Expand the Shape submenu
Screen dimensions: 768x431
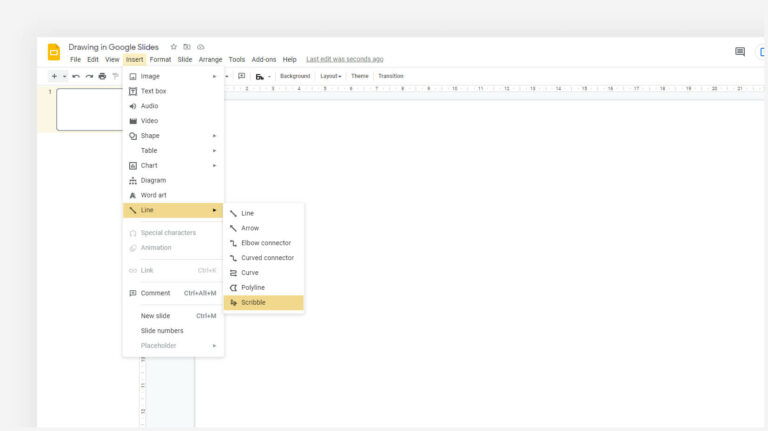point(173,136)
